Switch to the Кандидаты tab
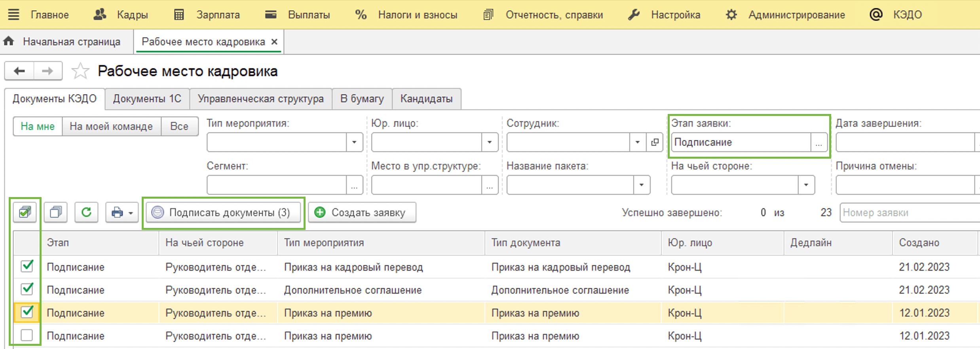 coord(426,99)
